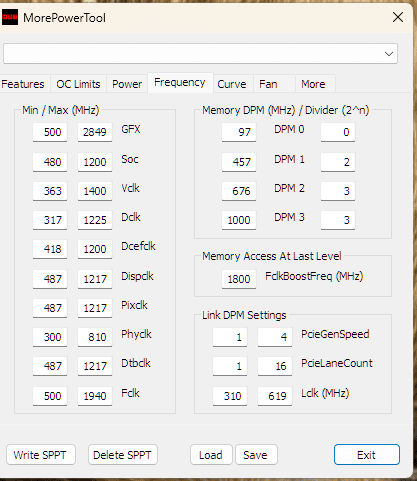Screen dimensions: 417x481
Task: Click the PcieLaneCount maximum field showing 16
Action: 275,366
